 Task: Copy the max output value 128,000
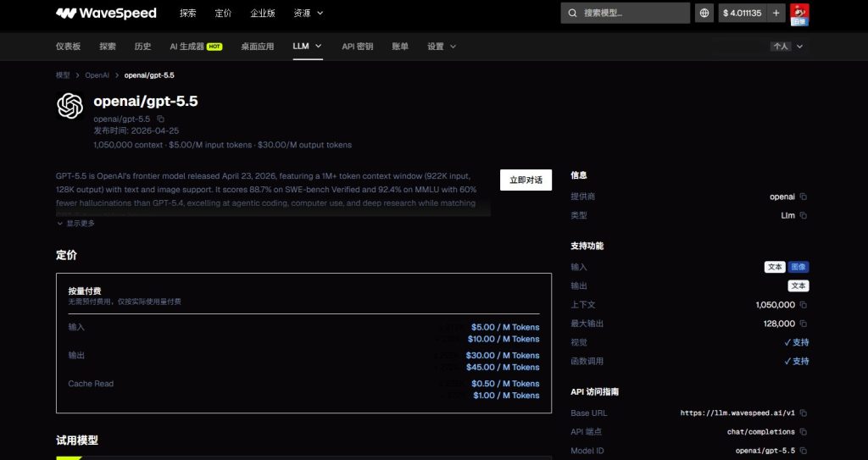tap(804, 324)
